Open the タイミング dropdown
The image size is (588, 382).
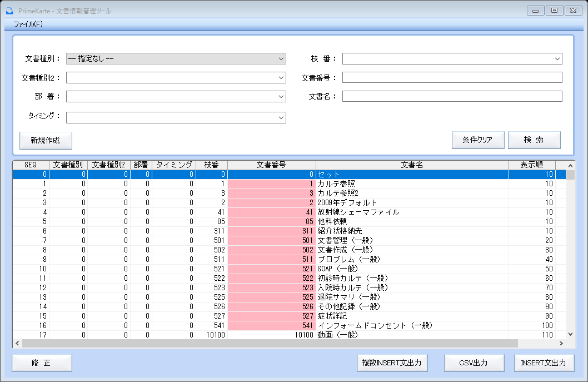(176, 117)
